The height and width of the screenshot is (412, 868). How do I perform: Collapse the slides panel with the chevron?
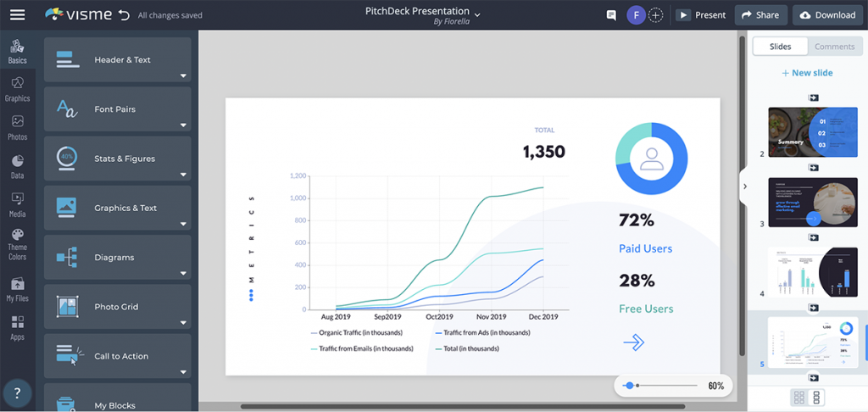click(x=744, y=187)
